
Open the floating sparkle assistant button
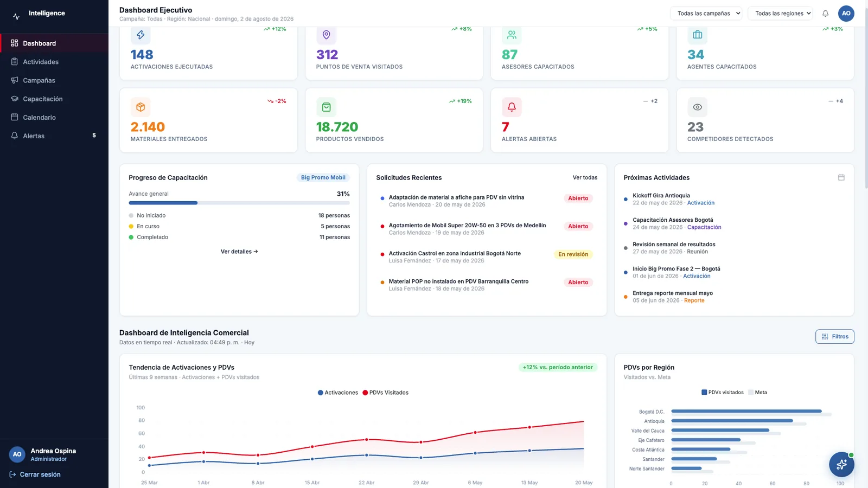841,464
